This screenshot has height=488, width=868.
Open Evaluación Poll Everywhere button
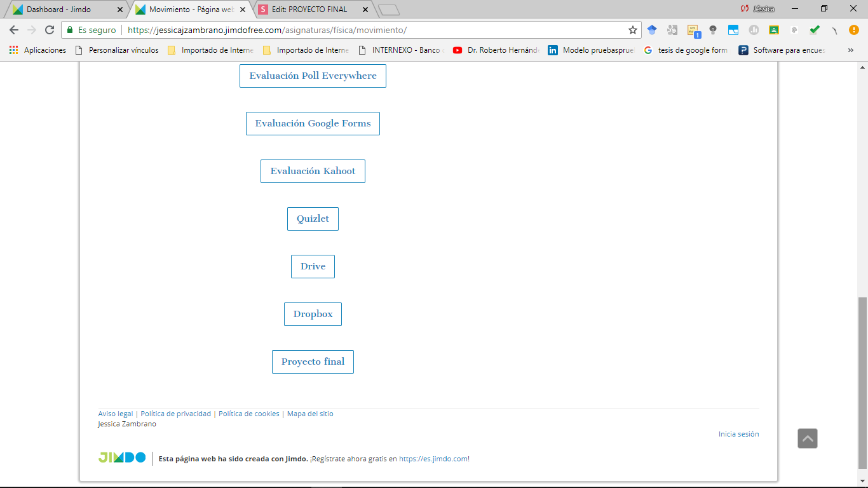(x=313, y=76)
